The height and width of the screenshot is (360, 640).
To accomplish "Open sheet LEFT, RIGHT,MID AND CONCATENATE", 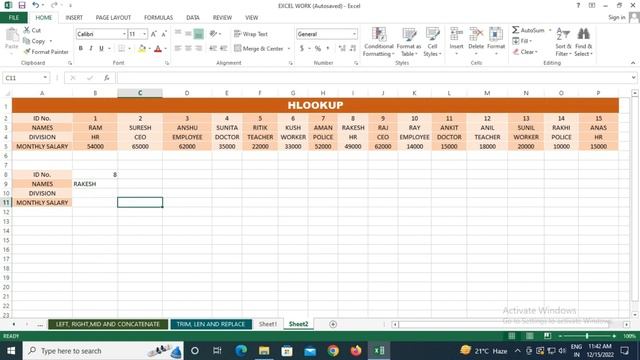I will pos(108,324).
